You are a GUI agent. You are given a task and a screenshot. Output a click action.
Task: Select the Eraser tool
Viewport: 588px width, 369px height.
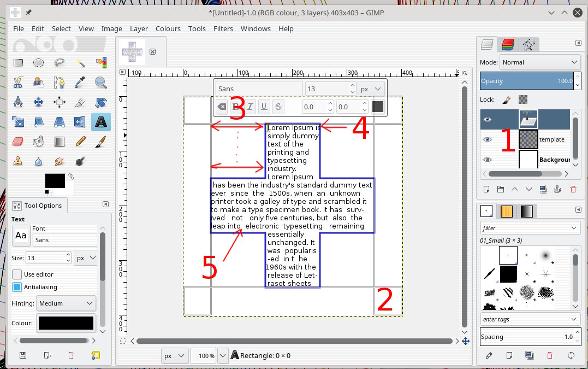18,142
